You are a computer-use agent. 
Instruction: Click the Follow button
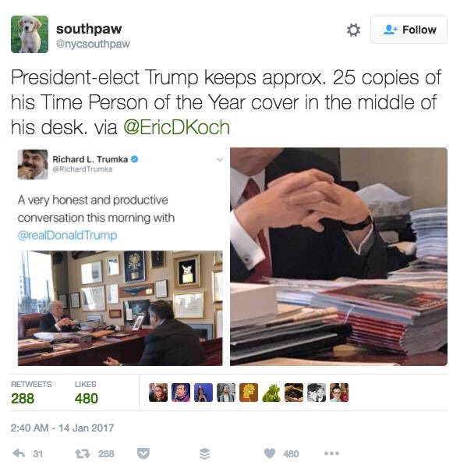click(x=409, y=30)
